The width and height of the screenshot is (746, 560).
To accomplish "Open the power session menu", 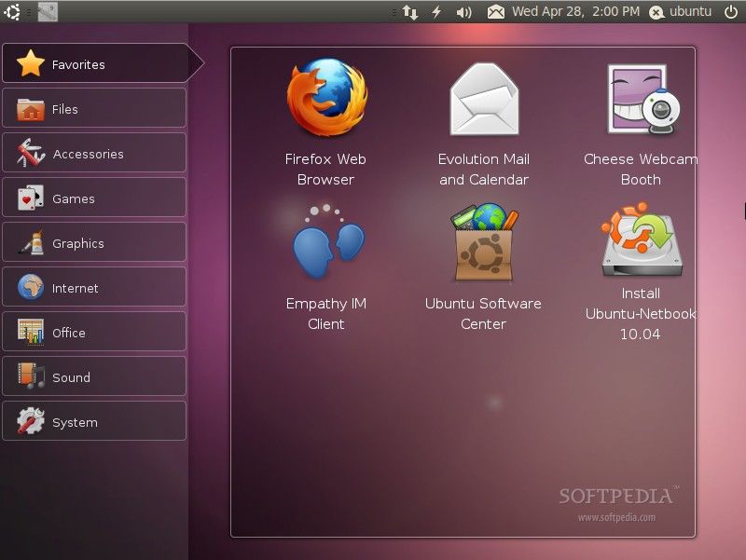I will pyautogui.click(x=731, y=12).
